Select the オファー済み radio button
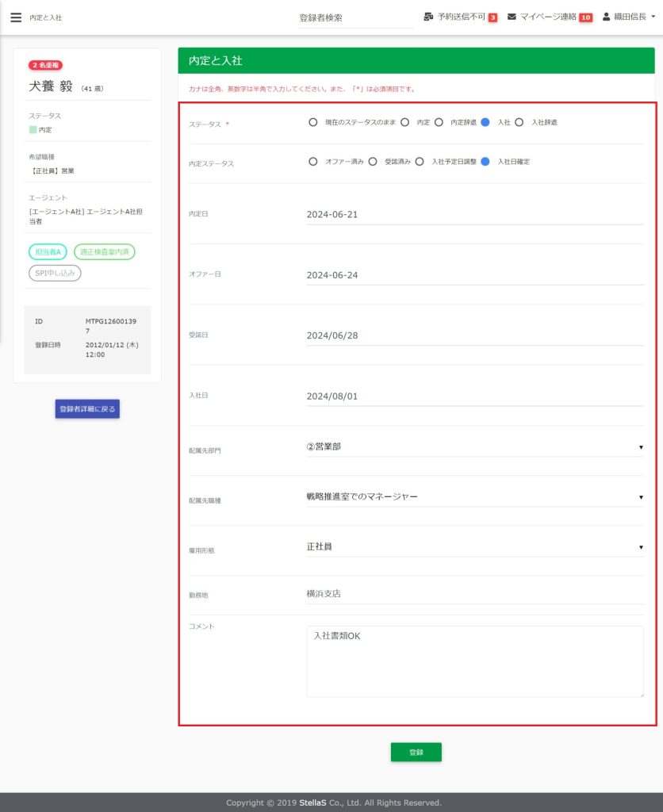 (313, 162)
